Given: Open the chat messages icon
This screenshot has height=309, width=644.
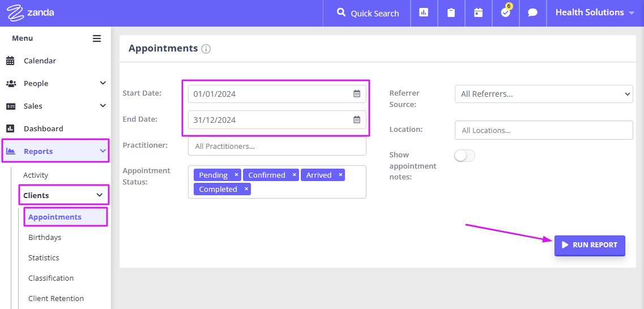Looking at the screenshot, I should [x=532, y=12].
